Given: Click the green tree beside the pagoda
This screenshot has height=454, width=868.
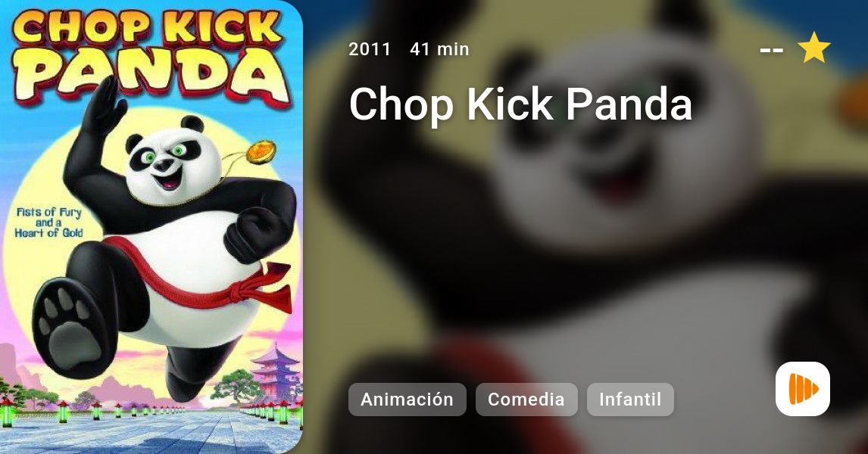Looking at the screenshot, I should (237, 385).
